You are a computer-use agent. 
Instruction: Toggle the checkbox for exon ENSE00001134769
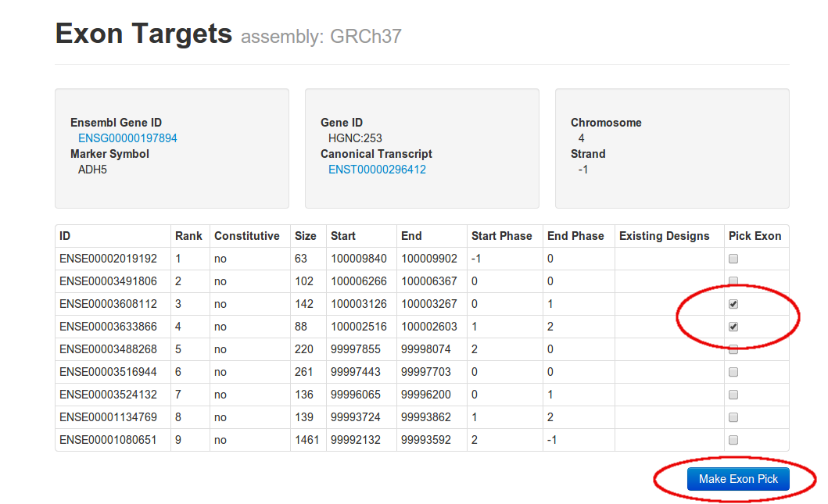[733, 417]
